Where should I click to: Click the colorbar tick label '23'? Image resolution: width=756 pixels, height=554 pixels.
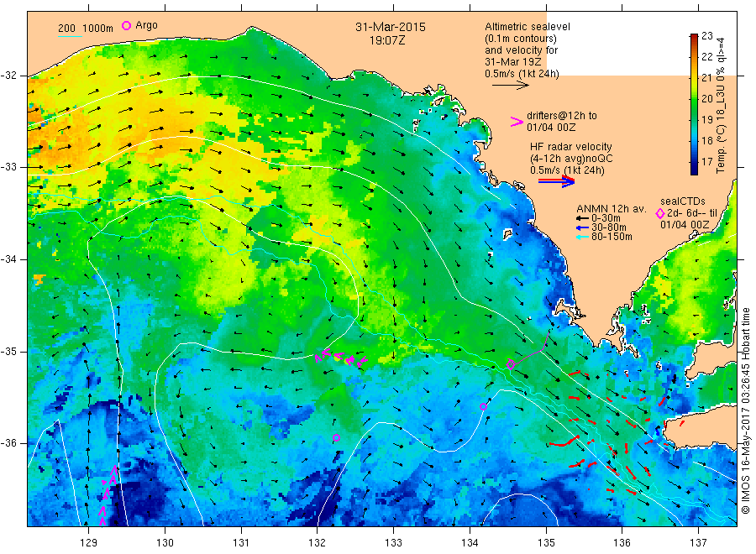click(706, 35)
